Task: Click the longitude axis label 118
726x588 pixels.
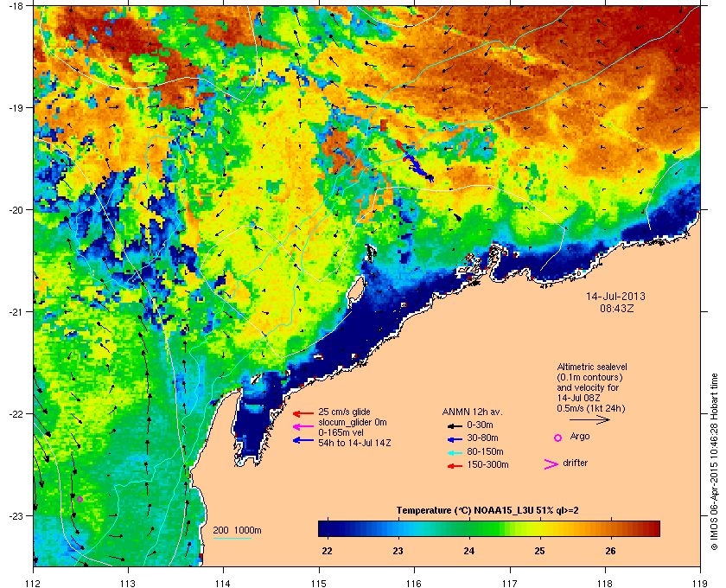Action: click(x=605, y=583)
